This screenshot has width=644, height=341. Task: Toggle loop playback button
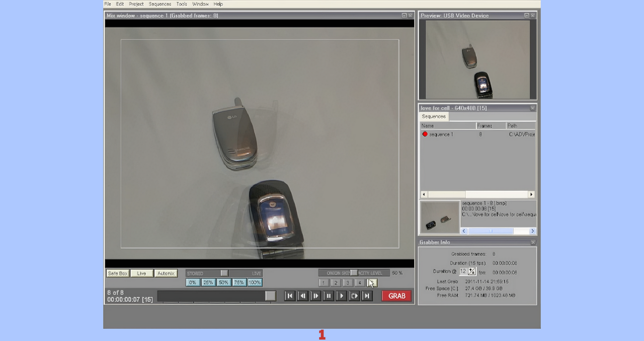click(x=354, y=296)
